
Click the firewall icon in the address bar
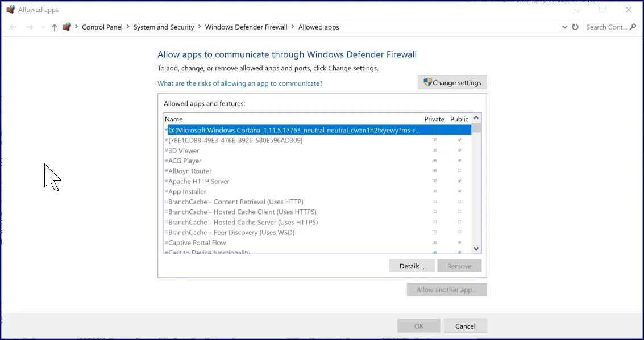pyautogui.click(x=67, y=27)
